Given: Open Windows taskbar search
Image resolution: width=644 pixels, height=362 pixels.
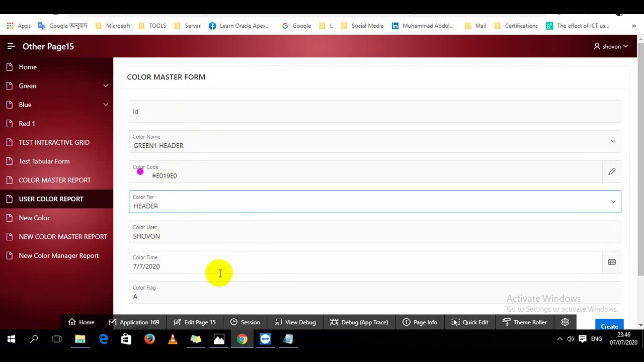Looking at the screenshot, I should (x=34, y=339).
